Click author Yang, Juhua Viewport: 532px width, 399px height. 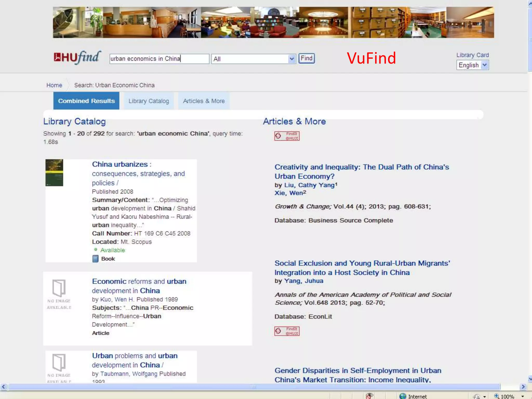pyautogui.click(x=304, y=281)
